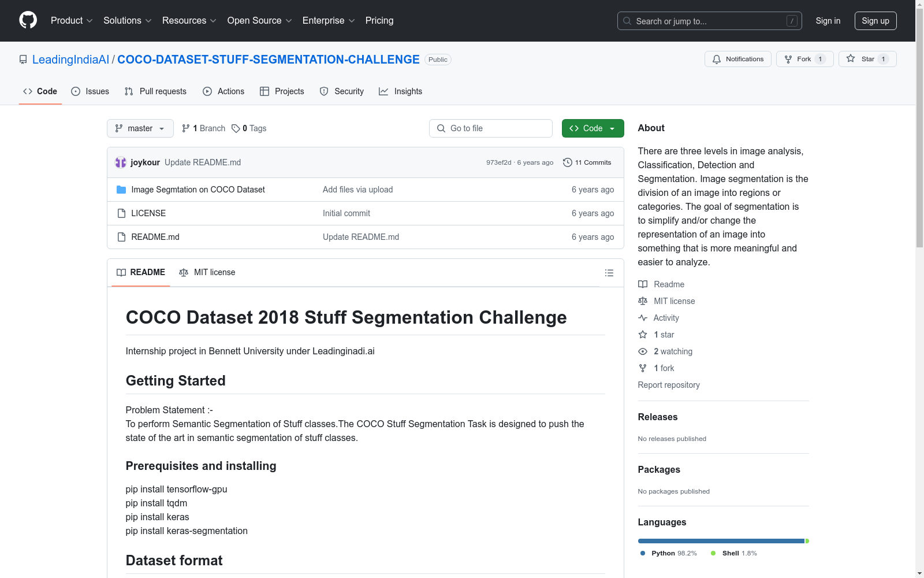Open the LICENSE file
This screenshot has width=924, height=578.
pos(148,213)
